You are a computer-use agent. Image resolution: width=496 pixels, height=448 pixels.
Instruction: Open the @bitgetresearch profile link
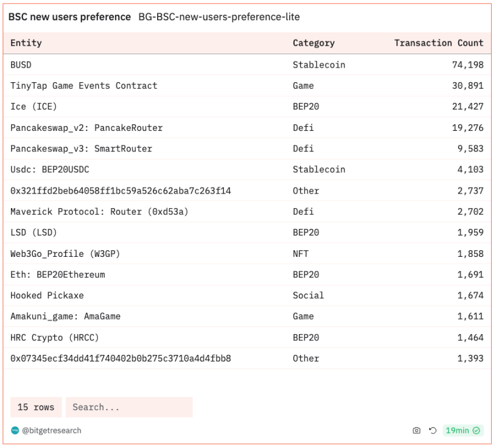51,430
